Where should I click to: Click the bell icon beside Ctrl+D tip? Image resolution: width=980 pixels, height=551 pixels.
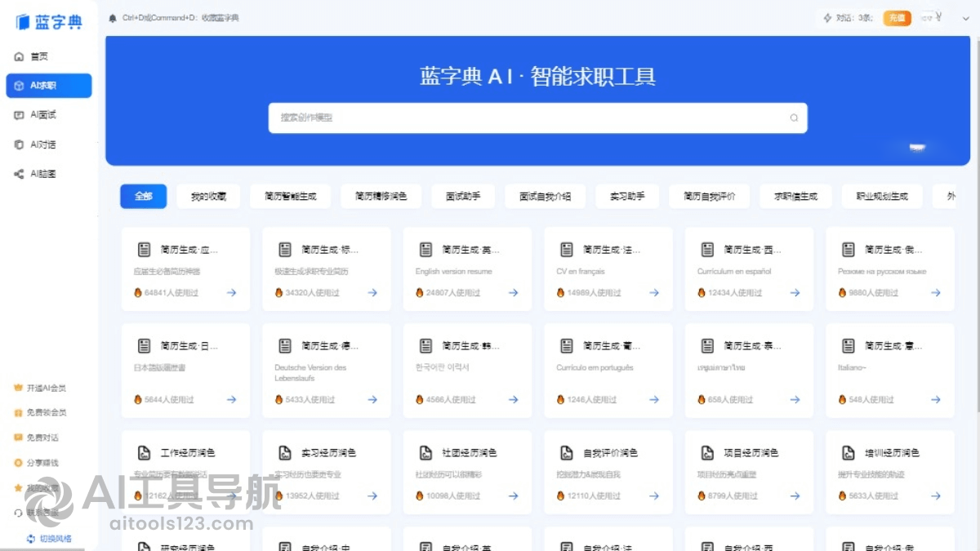pos(112,18)
